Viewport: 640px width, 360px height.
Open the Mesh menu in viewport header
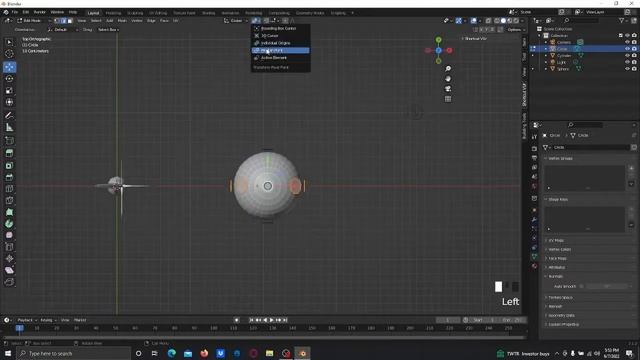coord(122,20)
